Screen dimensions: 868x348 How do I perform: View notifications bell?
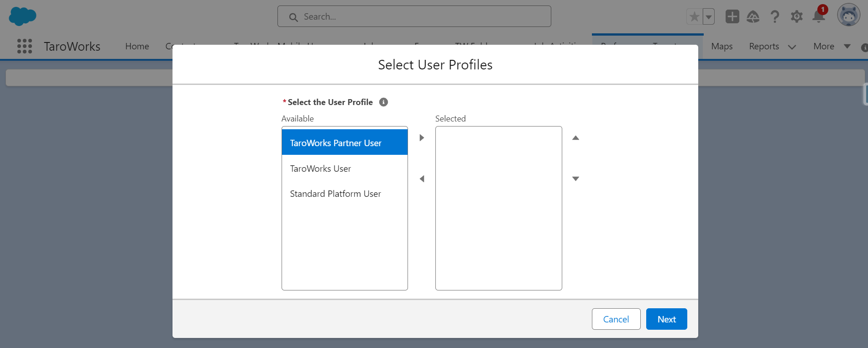click(x=819, y=17)
